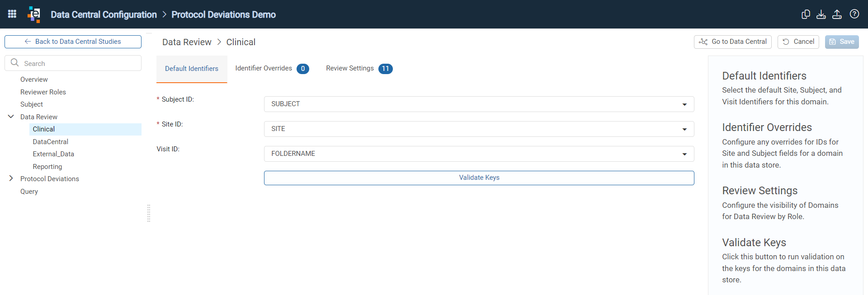
Task: Open the apps grid launcher
Action: (x=12, y=14)
